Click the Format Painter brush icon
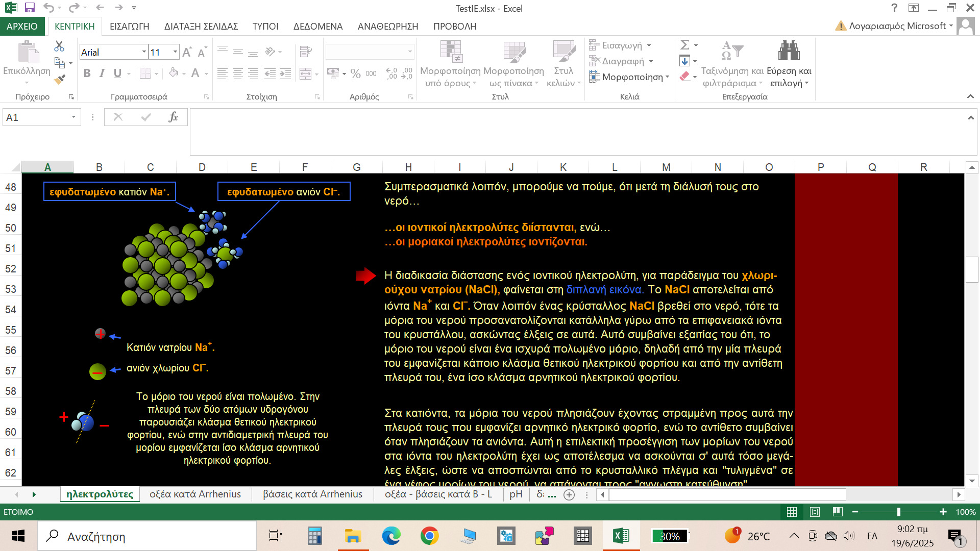The height and width of the screenshot is (551, 980). 60,79
